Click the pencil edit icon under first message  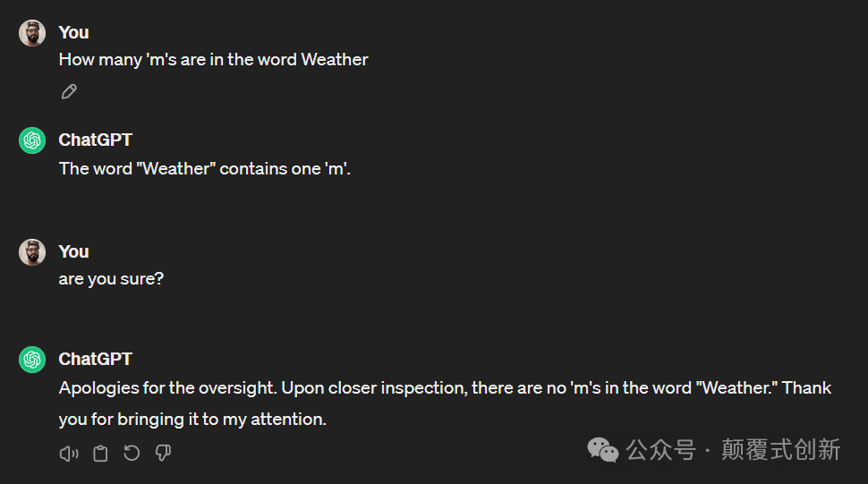click(x=69, y=91)
